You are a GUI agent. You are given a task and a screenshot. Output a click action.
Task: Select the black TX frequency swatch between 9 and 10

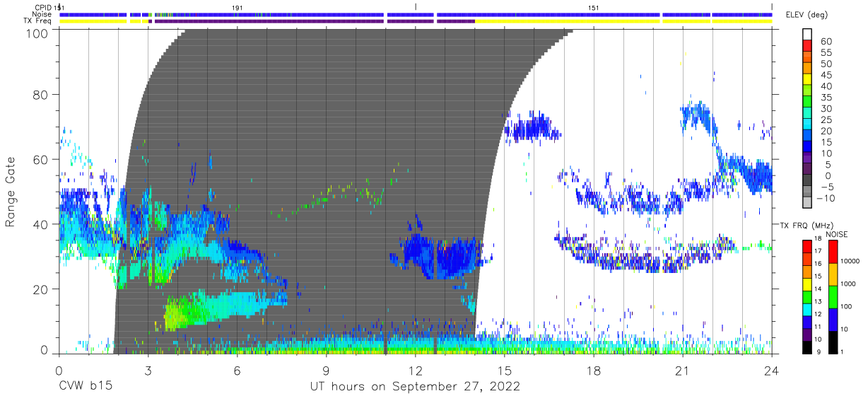pyautogui.click(x=807, y=347)
